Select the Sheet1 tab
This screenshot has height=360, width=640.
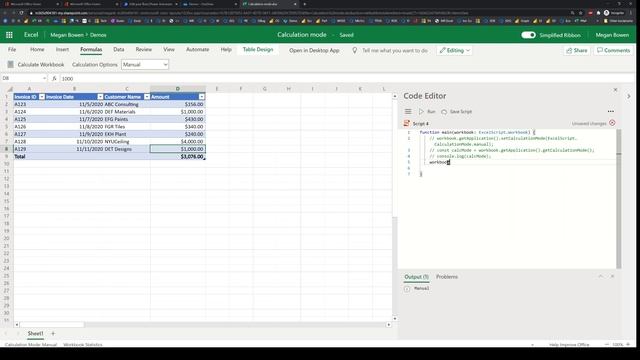[x=35, y=333]
